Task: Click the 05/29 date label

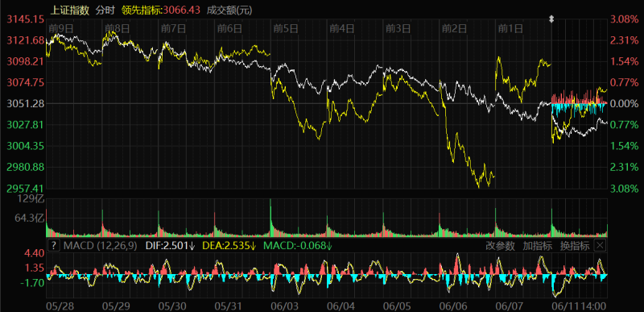Action: tap(115, 306)
